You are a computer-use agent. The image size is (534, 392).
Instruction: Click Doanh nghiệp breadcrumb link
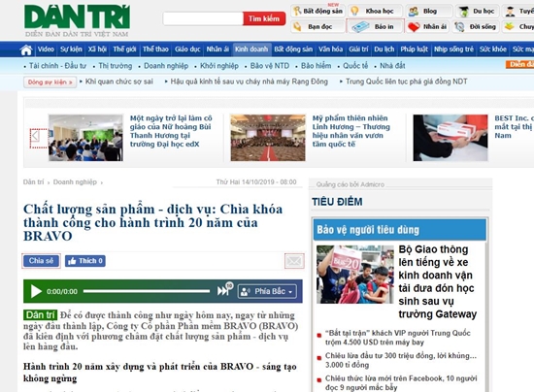click(75, 182)
